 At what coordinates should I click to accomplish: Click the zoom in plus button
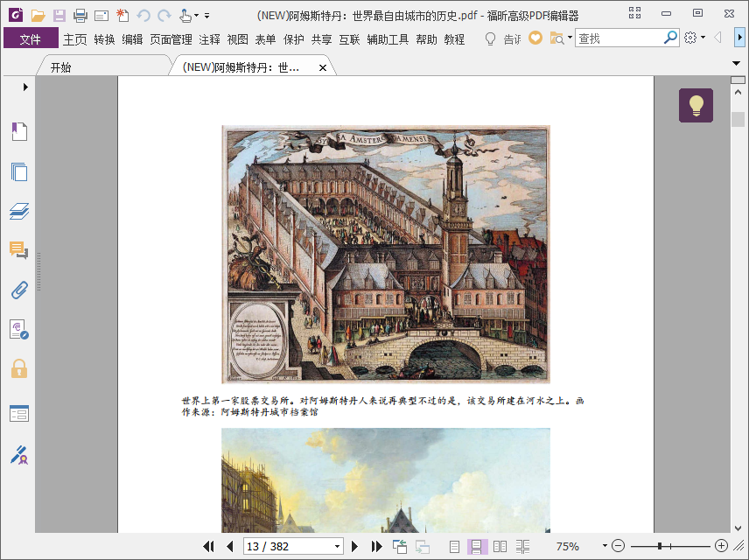[721, 545]
